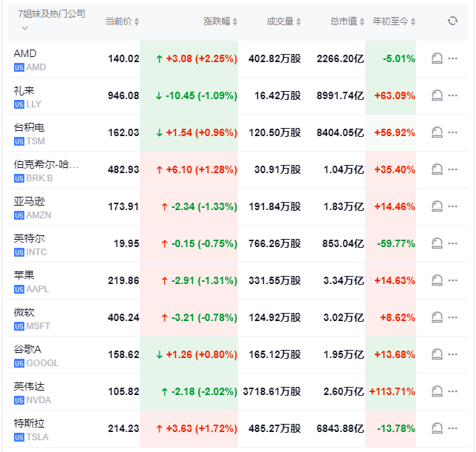
Task: Open the more options menu for 英特尔
Action: 452,243
